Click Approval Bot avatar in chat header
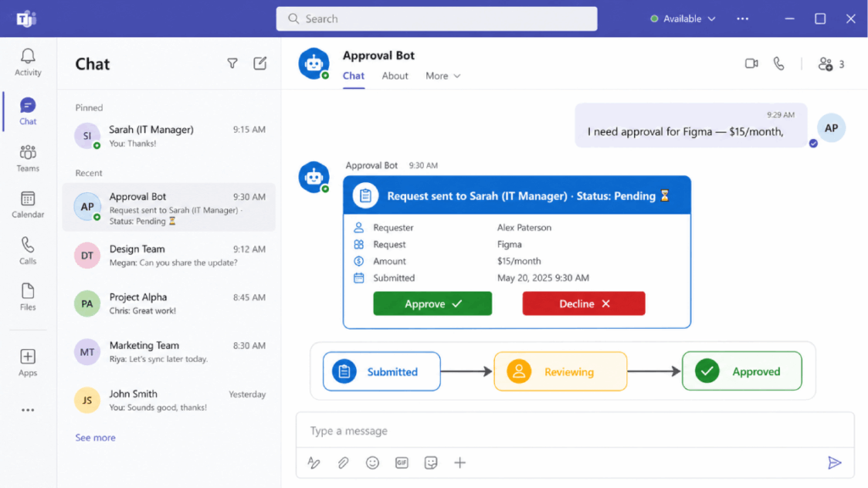Image resolution: width=868 pixels, height=488 pixels. click(314, 63)
